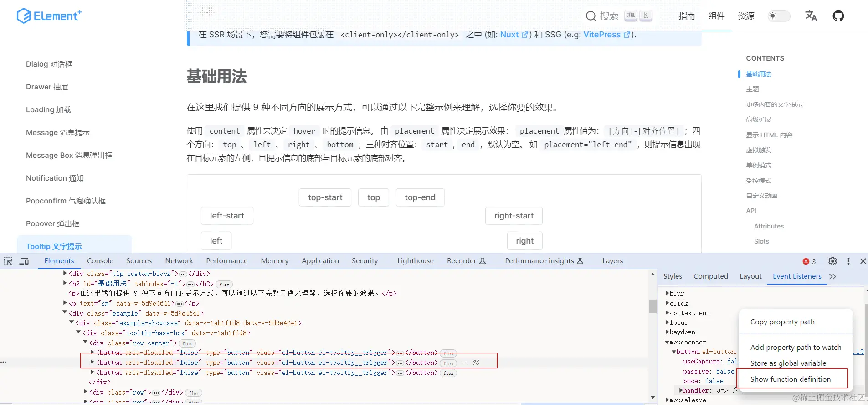Open the GitHub repository icon
The height and width of the screenshot is (405, 868).
[x=838, y=16]
